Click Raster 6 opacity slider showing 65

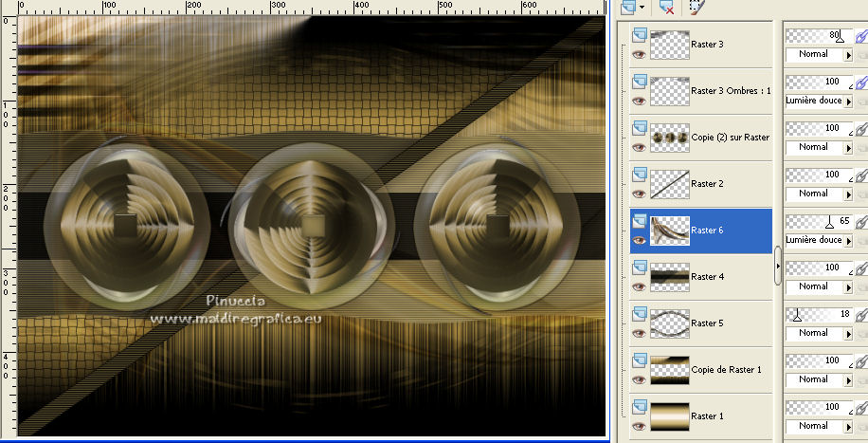point(820,222)
